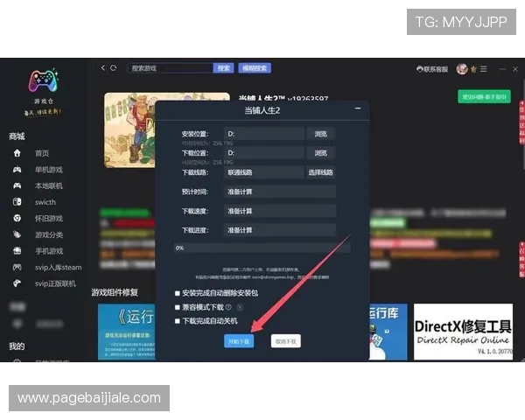
Task: Open 怀旧游戏 sidebar entry
Action: coord(49,219)
